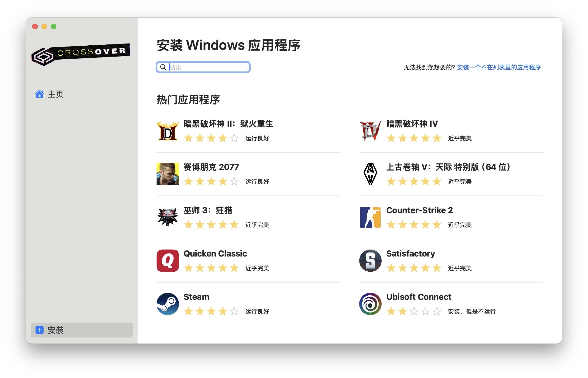
Task: Click 近乎完美 beside Counter-Strike 2 rating
Action: point(460,225)
